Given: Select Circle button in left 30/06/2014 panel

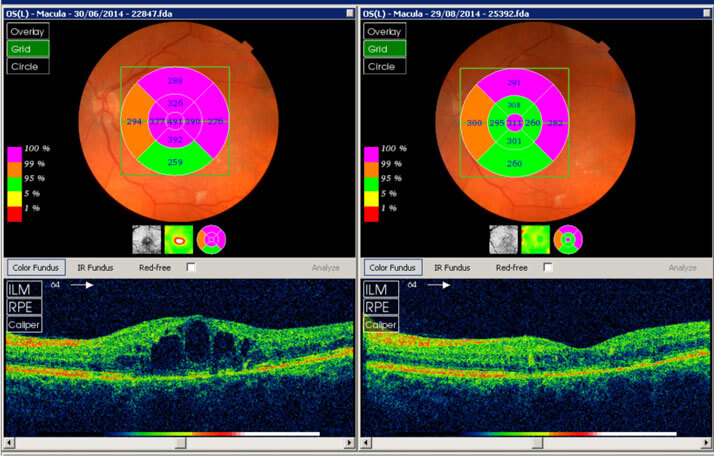Looking at the screenshot, I should [x=28, y=66].
